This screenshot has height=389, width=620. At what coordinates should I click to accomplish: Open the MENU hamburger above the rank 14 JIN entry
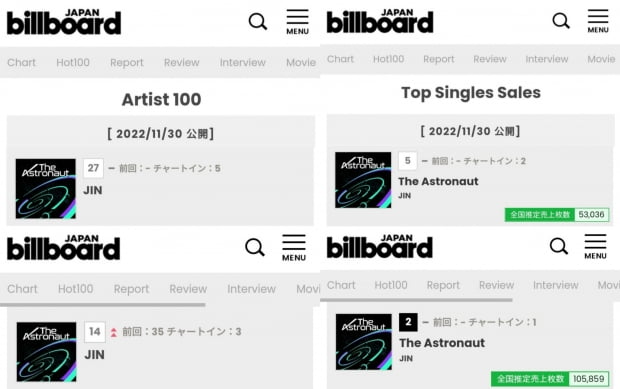point(294,248)
